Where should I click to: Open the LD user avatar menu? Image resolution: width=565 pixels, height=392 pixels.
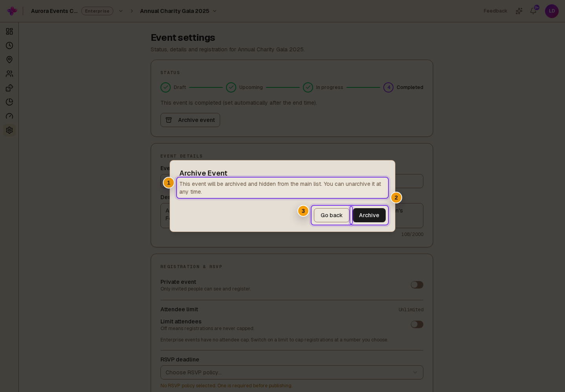coord(552,11)
